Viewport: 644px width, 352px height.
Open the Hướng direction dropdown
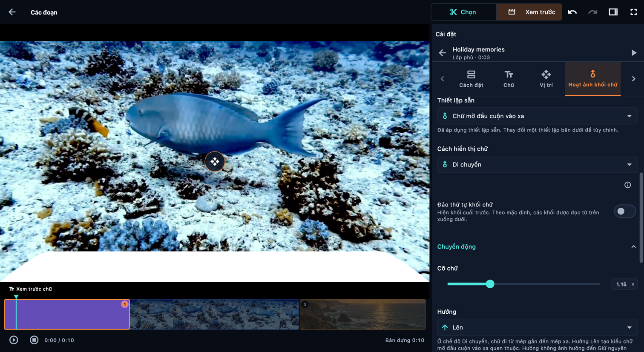coord(537,327)
